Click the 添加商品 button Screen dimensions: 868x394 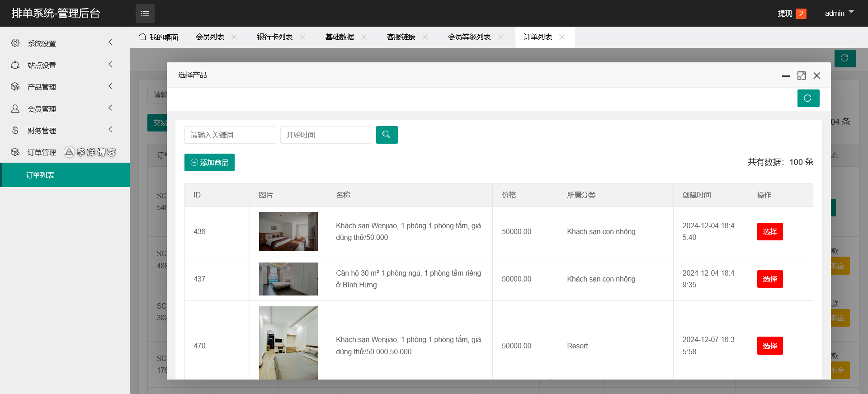[x=209, y=162]
